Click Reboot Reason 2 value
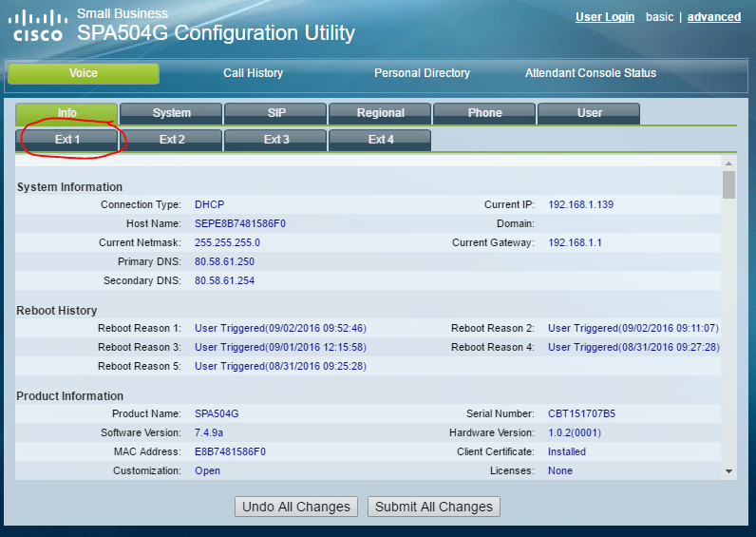Screen dimensions: 756x537 click(633, 329)
